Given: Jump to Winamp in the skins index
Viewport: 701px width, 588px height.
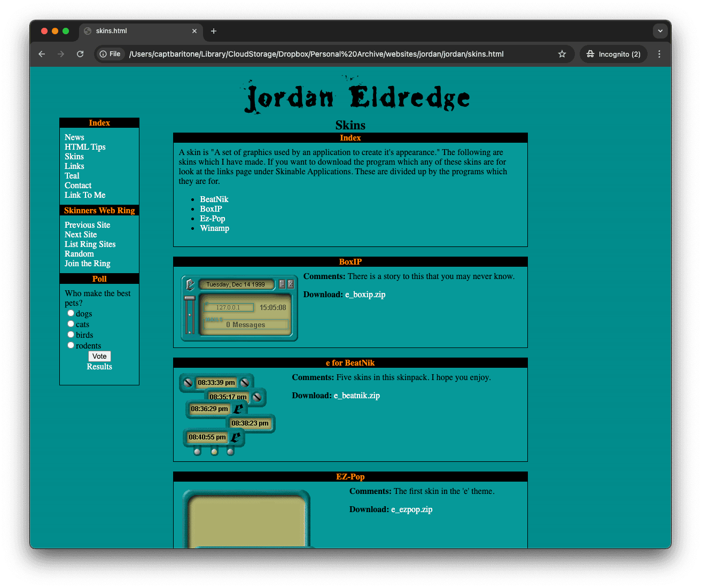Looking at the screenshot, I should [x=214, y=228].
